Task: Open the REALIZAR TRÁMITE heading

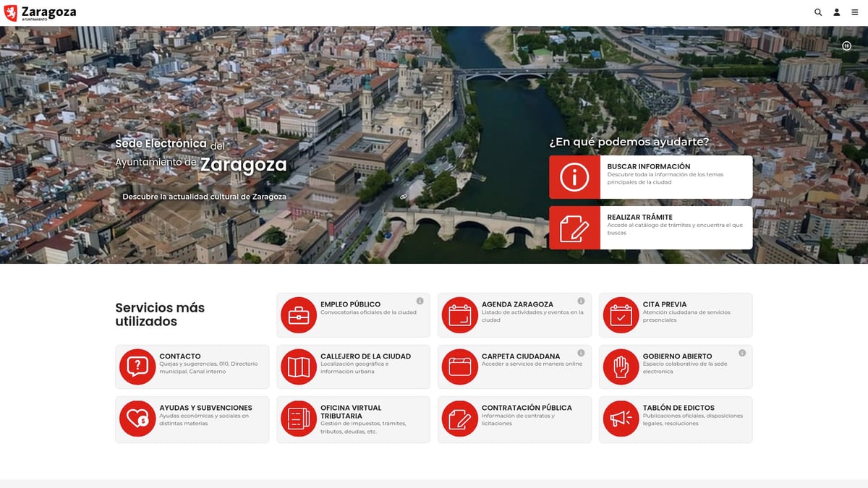Action: tap(640, 217)
